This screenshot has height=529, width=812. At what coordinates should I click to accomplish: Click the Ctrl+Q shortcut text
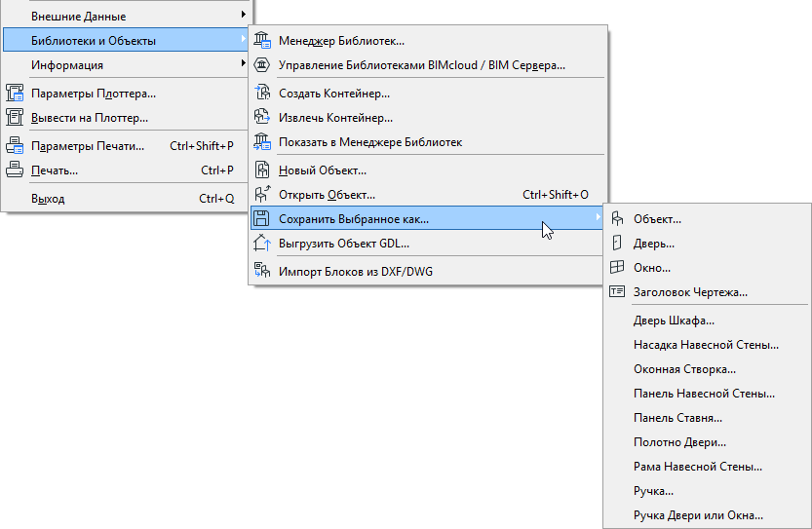(x=216, y=198)
